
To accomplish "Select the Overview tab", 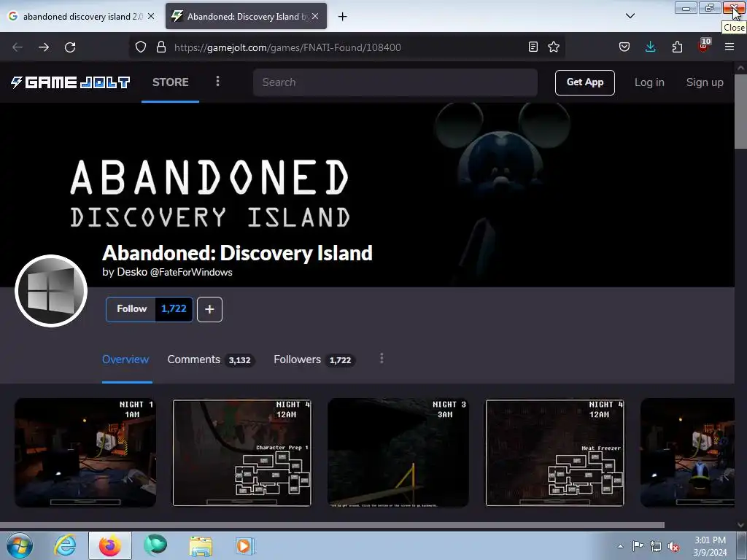I will (125, 359).
